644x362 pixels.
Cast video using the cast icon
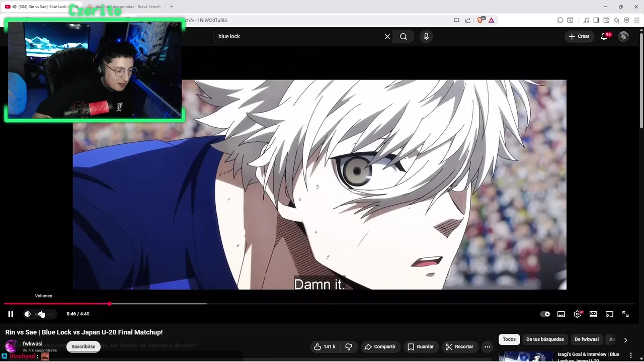tap(609, 314)
